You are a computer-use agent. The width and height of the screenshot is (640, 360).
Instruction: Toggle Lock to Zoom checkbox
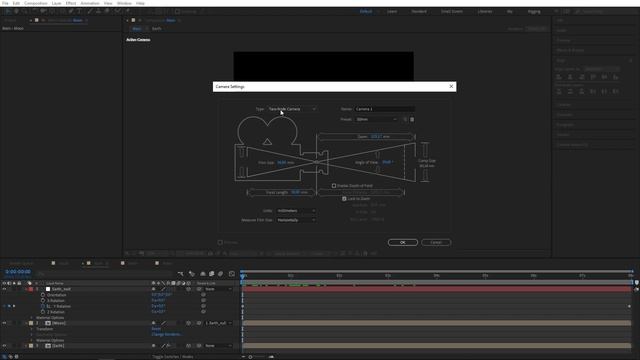click(344, 199)
